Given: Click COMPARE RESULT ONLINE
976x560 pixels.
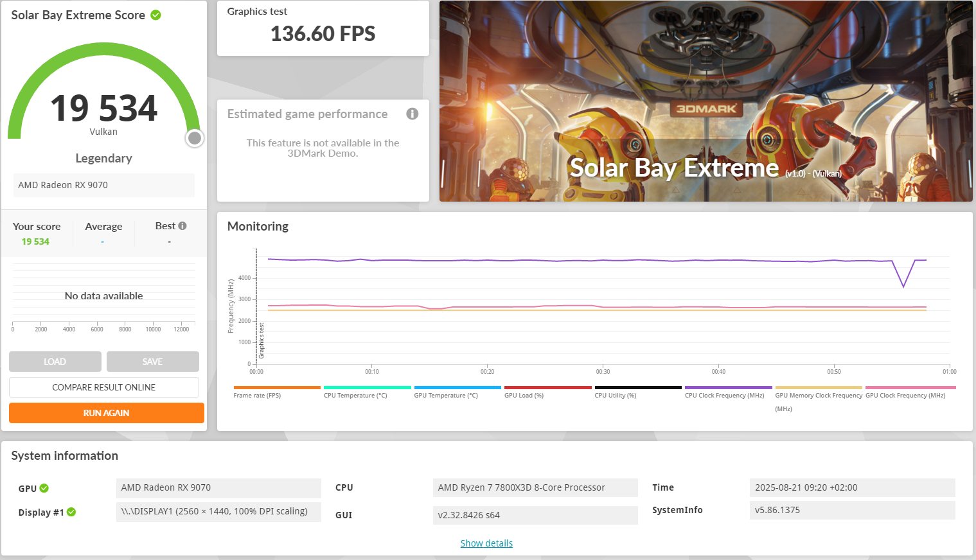Looking at the screenshot, I should point(104,387).
